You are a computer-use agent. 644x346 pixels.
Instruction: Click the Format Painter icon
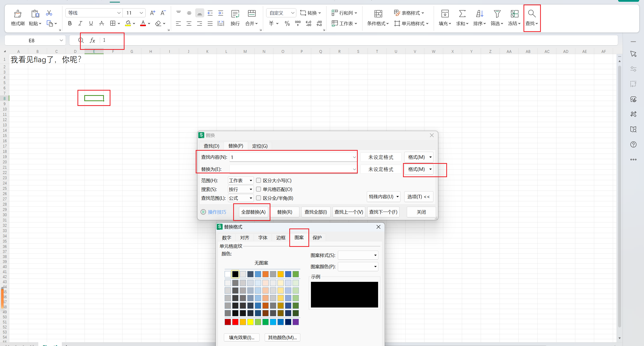[x=18, y=13]
